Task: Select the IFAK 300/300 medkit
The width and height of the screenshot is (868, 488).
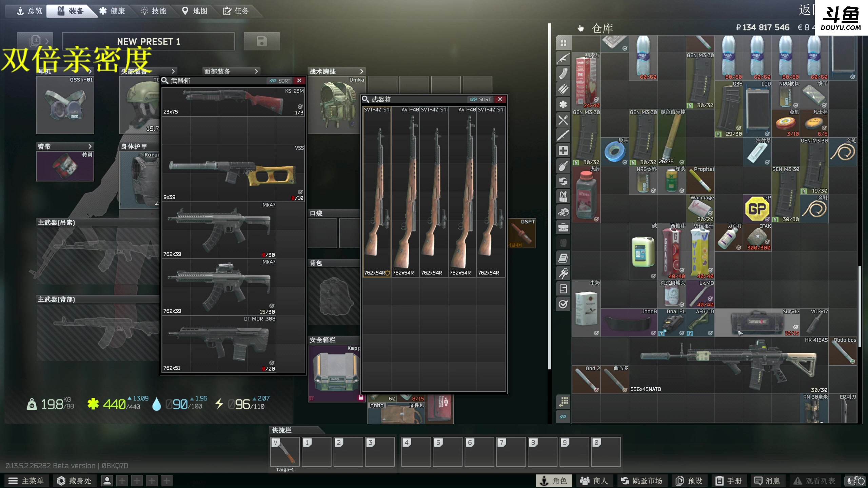Action: (757, 237)
